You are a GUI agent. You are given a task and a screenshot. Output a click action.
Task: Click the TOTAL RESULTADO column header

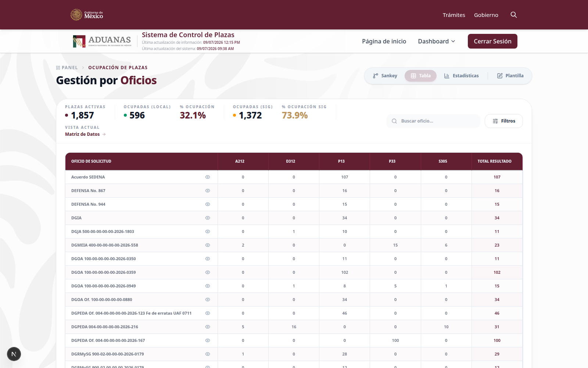(x=497, y=161)
